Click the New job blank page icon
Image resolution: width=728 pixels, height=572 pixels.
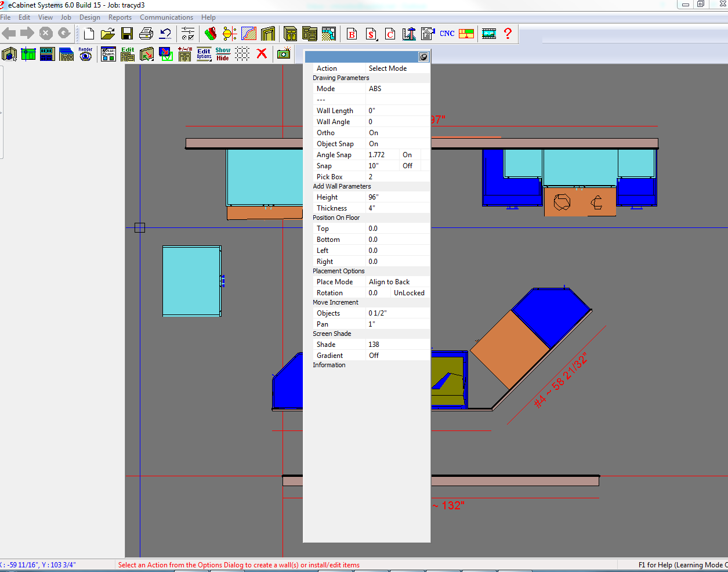89,34
